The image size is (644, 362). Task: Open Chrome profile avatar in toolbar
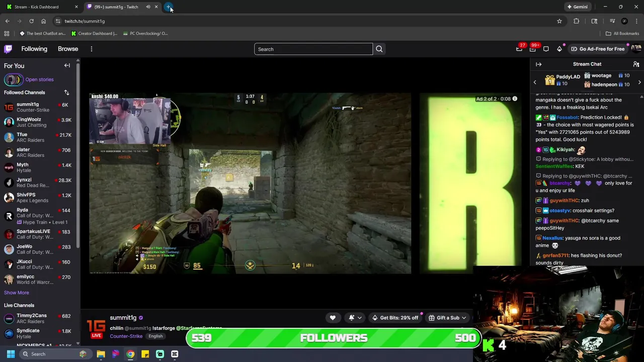click(x=624, y=21)
